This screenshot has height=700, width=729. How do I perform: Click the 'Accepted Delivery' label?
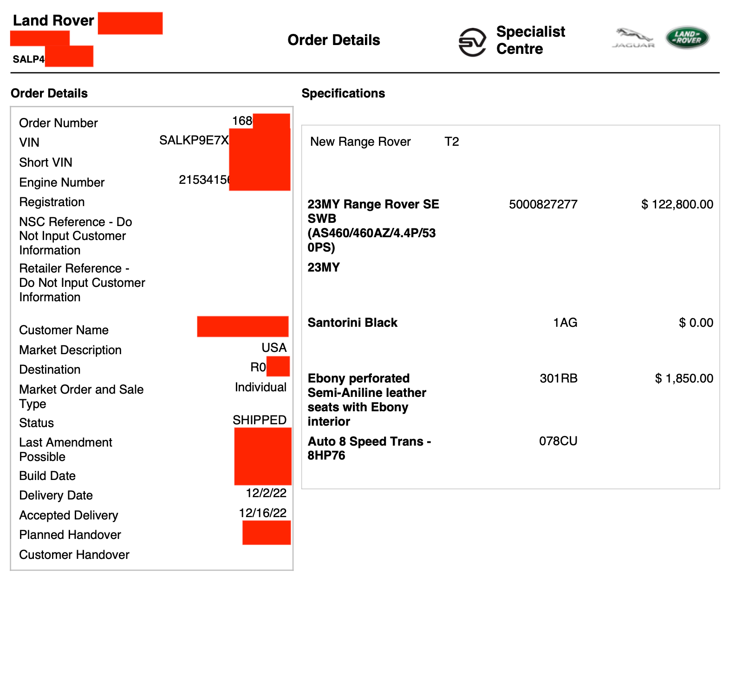coord(69,515)
